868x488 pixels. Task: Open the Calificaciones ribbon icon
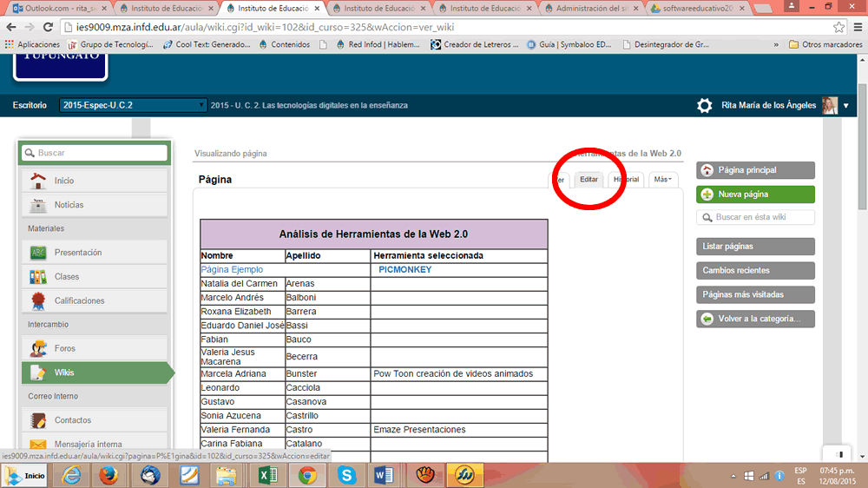37,300
